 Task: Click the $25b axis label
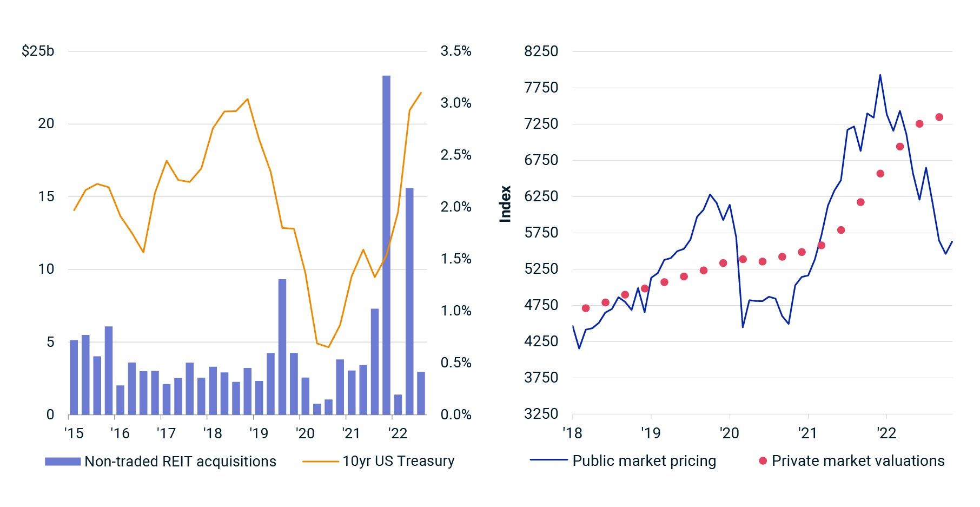tap(38, 51)
